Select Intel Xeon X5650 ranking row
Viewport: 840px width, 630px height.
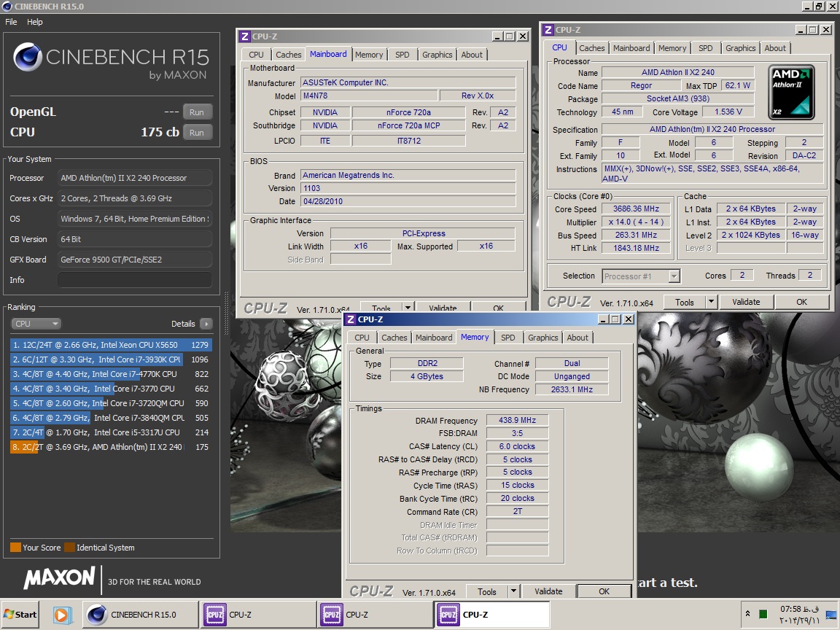(111, 345)
